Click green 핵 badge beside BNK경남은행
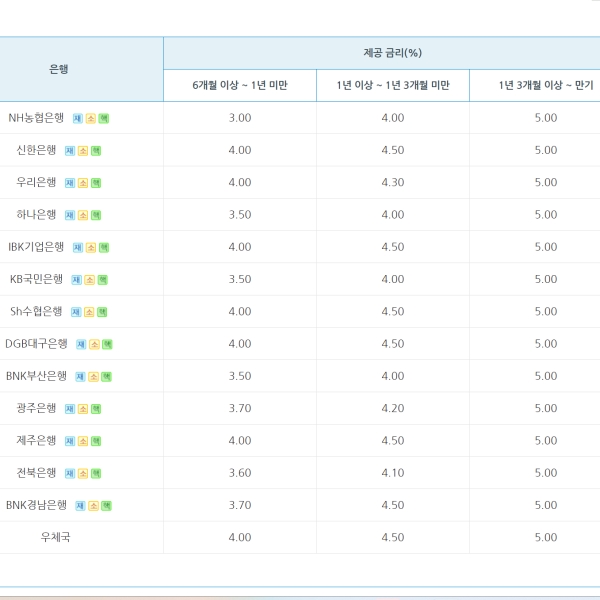600x600 pixels. 106,505
